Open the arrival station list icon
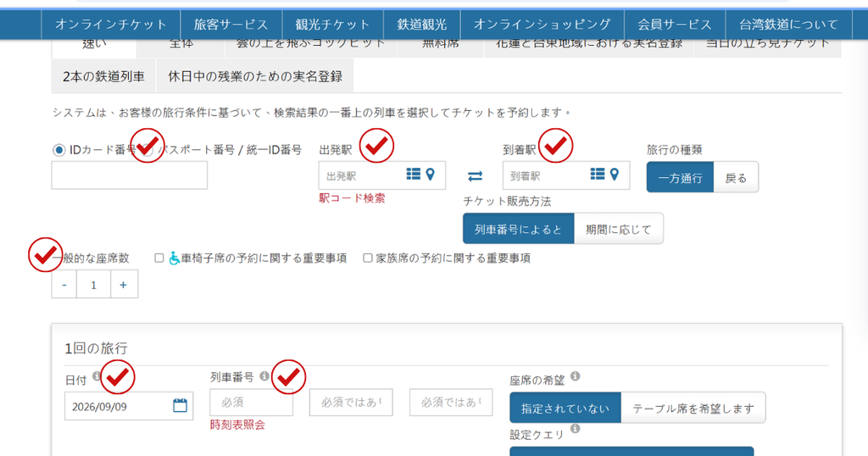Image resolution: width=868 pixels, height=456 pixels. click(598, 175)
